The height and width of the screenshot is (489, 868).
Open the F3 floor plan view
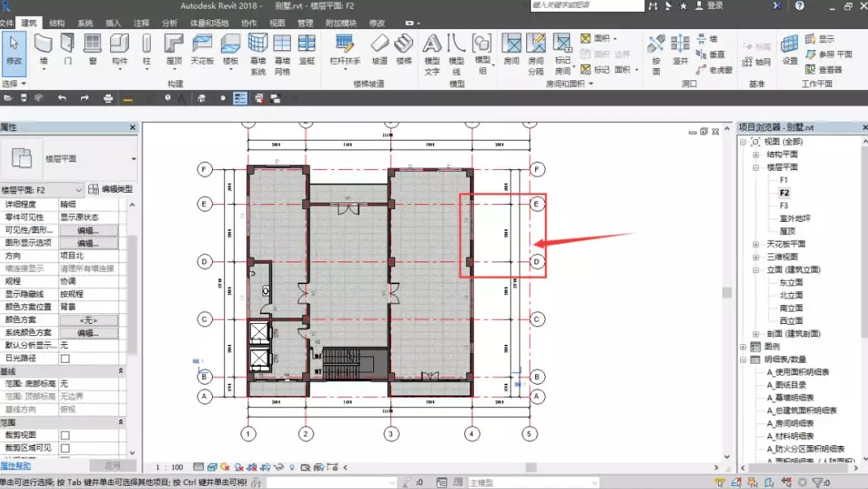(783, 206)
